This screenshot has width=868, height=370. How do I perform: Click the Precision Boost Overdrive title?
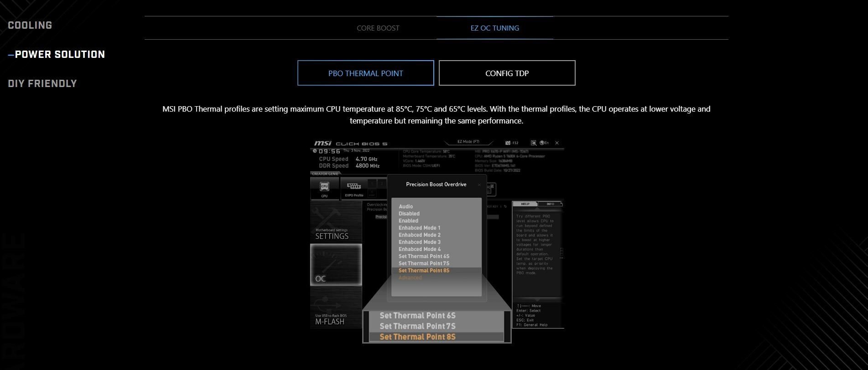436,185
